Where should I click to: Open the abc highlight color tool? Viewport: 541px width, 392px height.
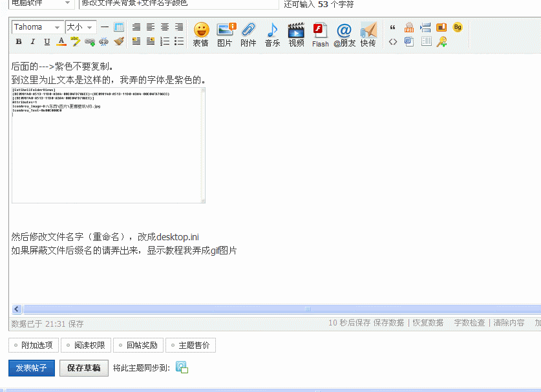pos(75,41)
